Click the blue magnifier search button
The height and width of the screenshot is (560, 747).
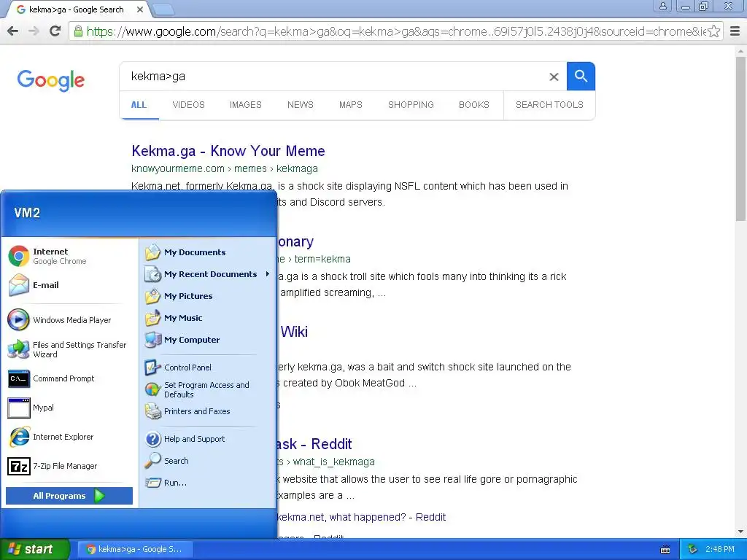(581, 76)
